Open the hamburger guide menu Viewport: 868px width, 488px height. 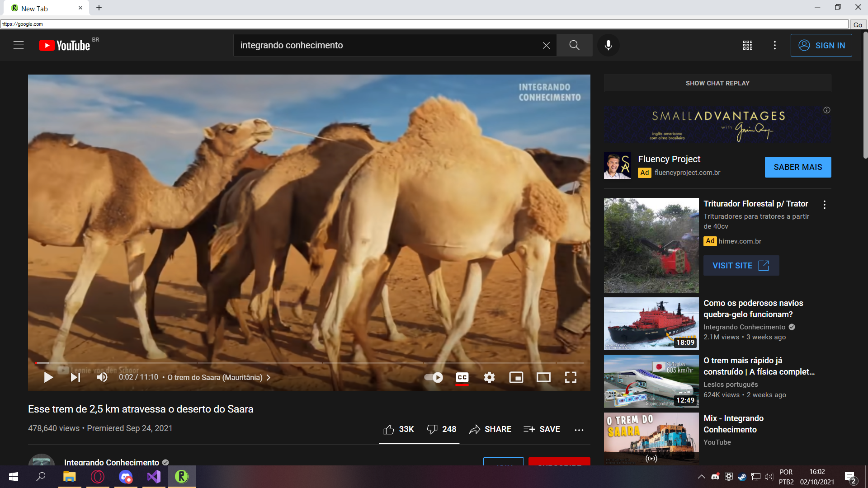click(x=19, y=45)
